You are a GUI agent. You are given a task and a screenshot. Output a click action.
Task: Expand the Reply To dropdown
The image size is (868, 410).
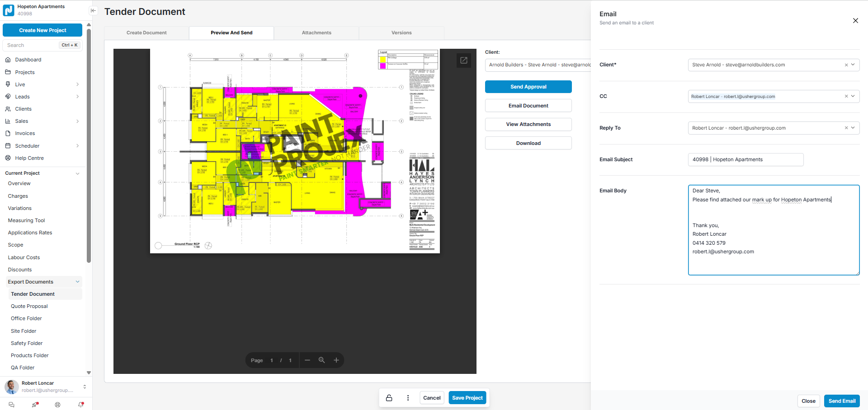853,128
